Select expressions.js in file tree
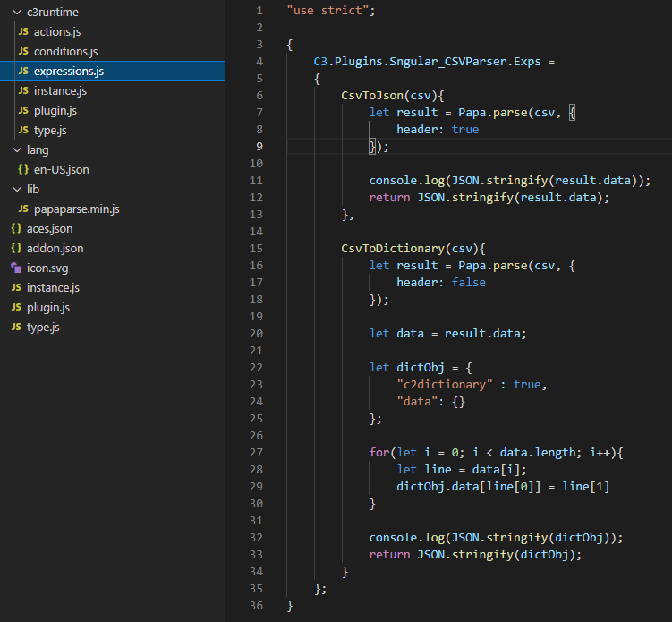The image size is (672, 622). pos(69,72)
